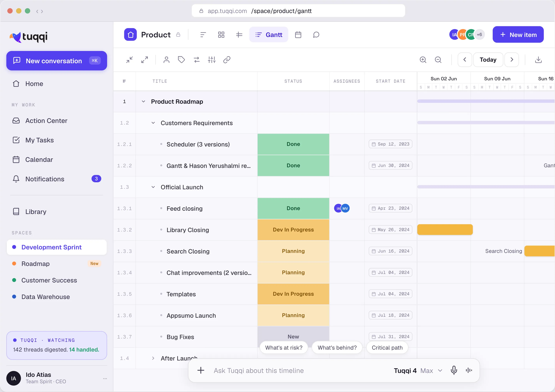Click the Search Closing Gantt bar
This screenshot has height=392, width=555.
[540, 251]
